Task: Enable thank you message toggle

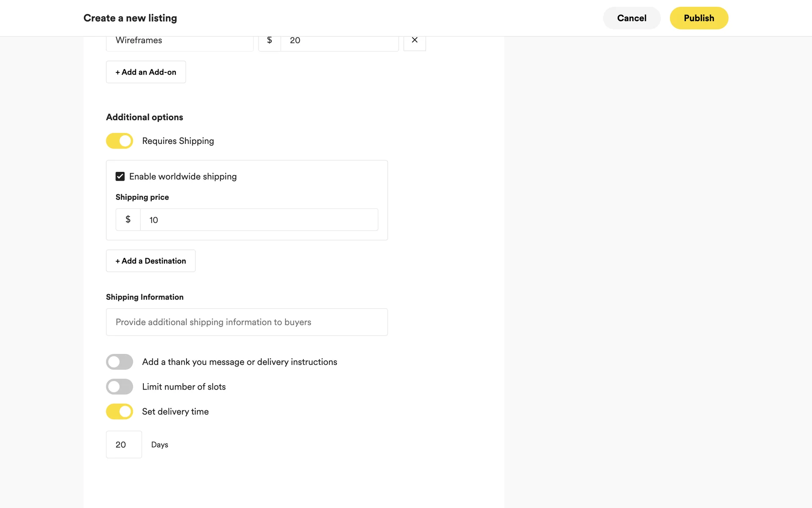Action: (119, 362)
